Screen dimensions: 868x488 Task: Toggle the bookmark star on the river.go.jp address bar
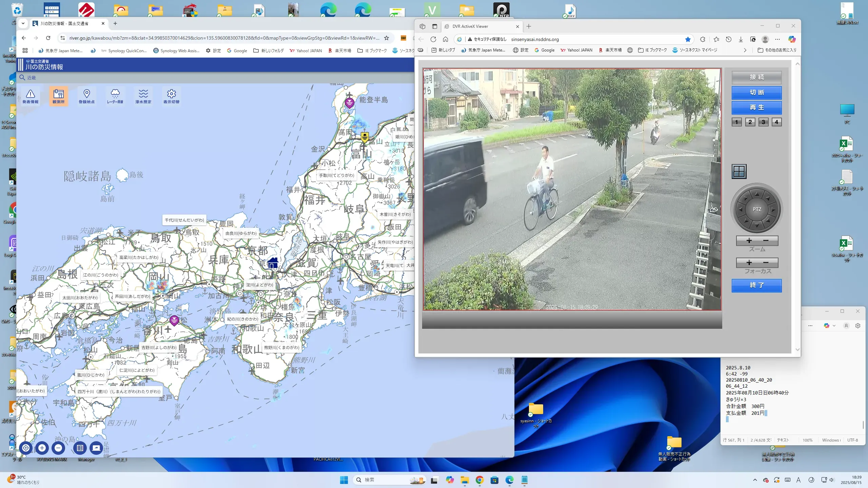[386, 38]
